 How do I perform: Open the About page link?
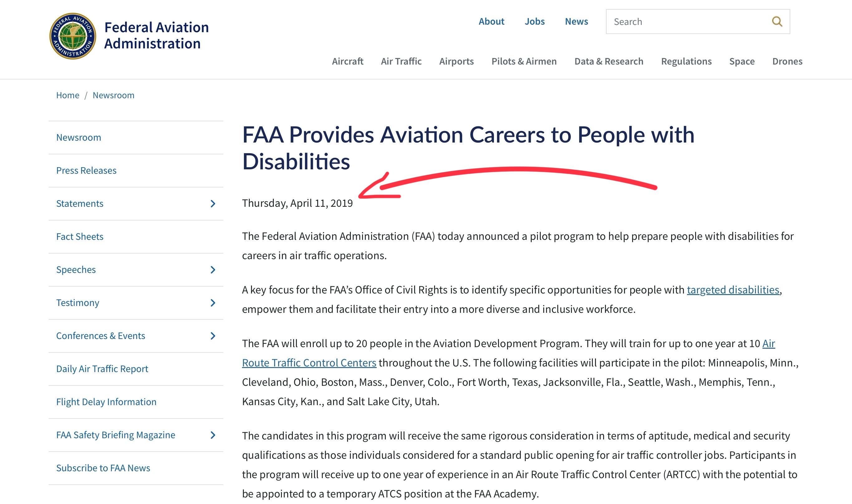coord(491,22)
